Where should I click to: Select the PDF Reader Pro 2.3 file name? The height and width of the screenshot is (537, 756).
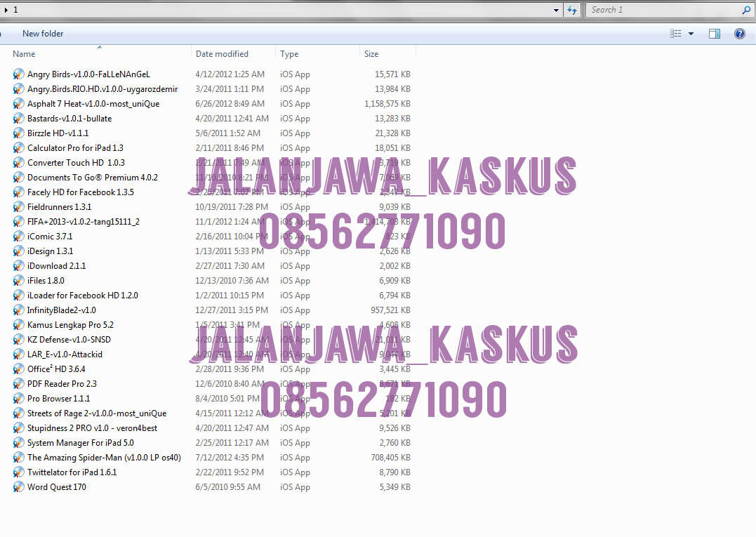(62, 384)
